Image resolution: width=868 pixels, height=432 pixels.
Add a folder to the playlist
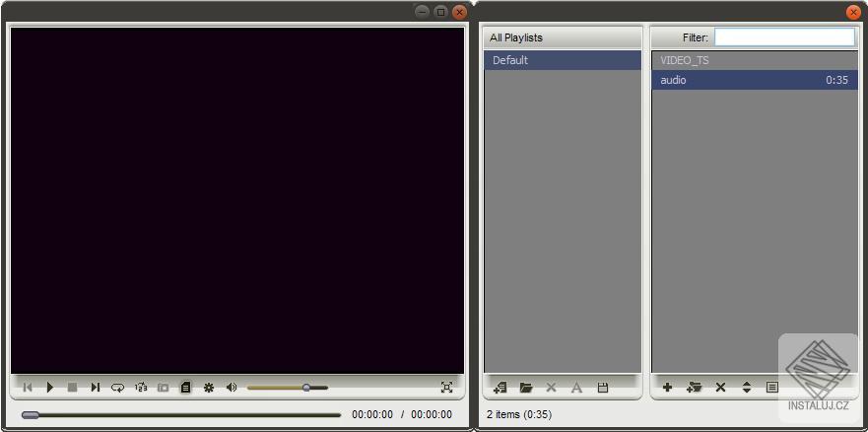point(694,388)
